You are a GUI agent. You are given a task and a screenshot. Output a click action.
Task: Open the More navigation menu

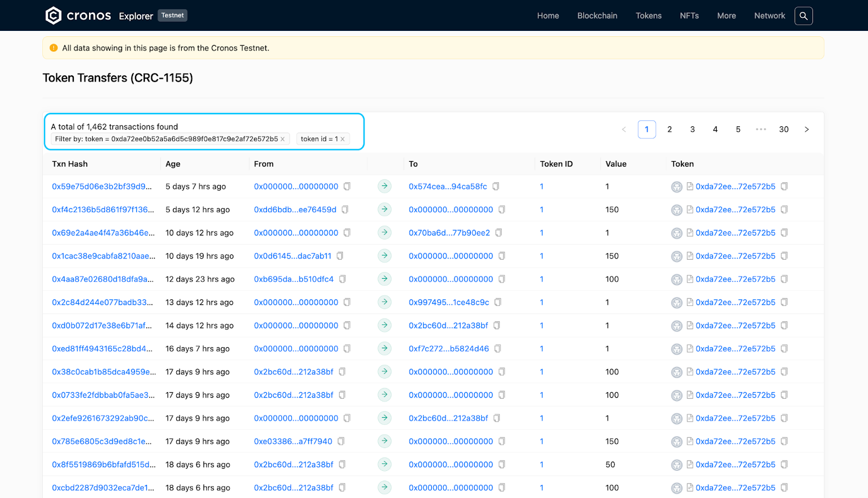pos(726,16)
